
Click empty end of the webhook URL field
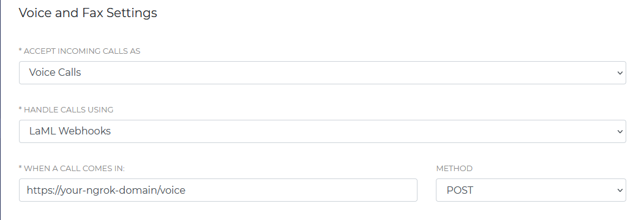[x=301, y=190]
